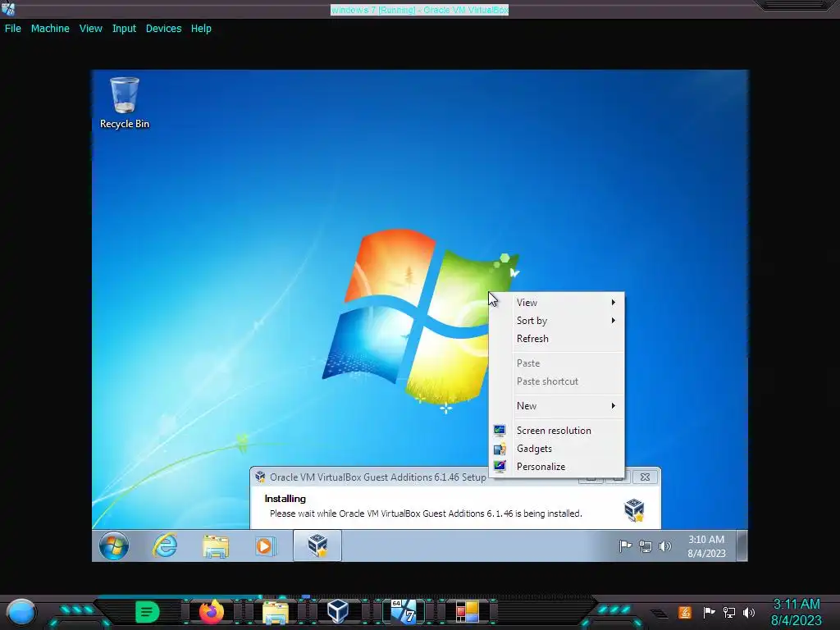Open VirtualBox File menu

click(x=13, y=29)
